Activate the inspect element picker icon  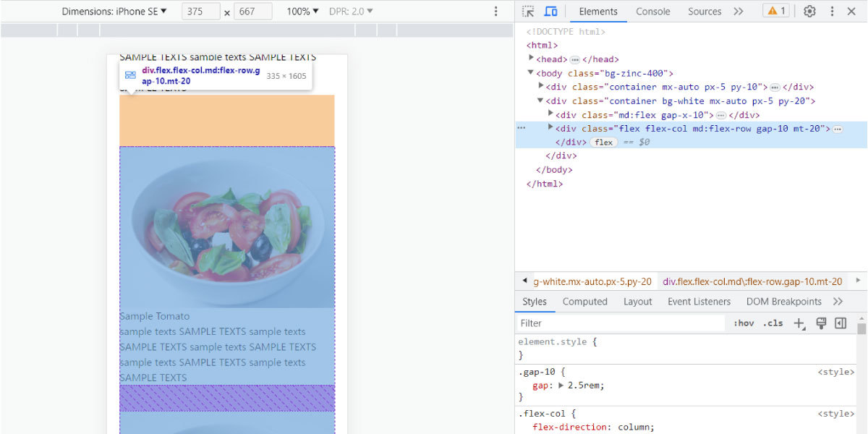(529, 11)
